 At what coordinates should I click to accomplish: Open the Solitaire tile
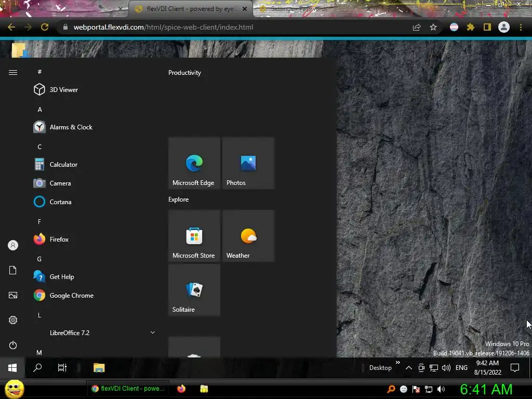[x=194, y=290]
